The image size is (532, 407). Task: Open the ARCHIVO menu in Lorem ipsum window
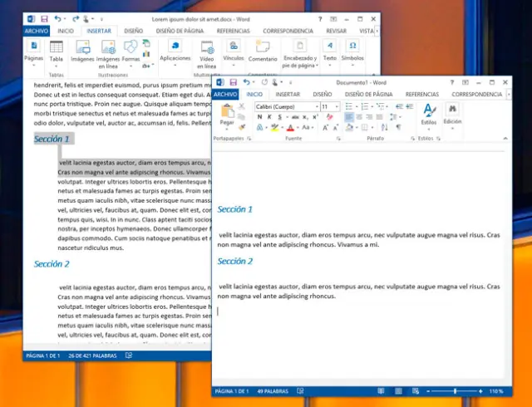tap(36, 31)
